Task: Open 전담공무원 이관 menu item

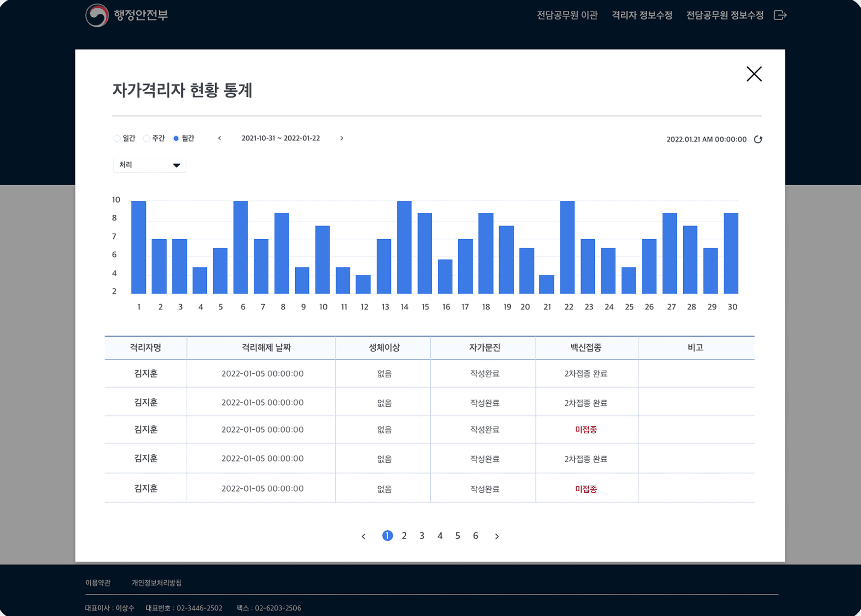Action: [567, 15]
